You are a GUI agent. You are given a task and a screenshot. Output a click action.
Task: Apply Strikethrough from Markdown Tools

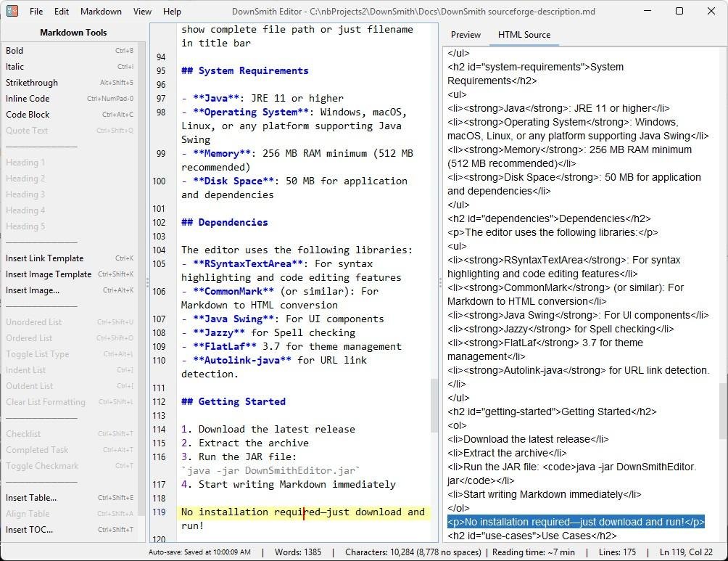(70, 82)
